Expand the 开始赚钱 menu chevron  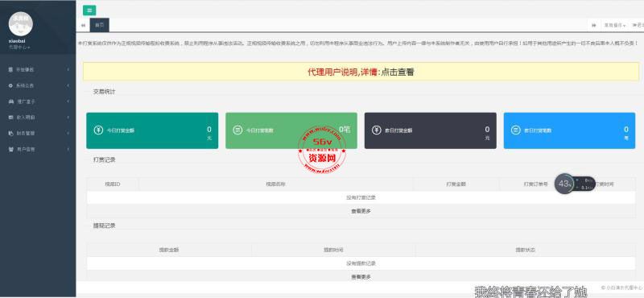click(x=68, y=70)
